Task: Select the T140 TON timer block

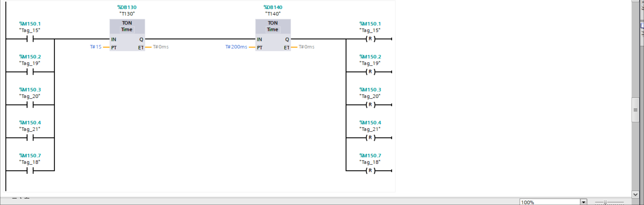Action: (273, 35)
